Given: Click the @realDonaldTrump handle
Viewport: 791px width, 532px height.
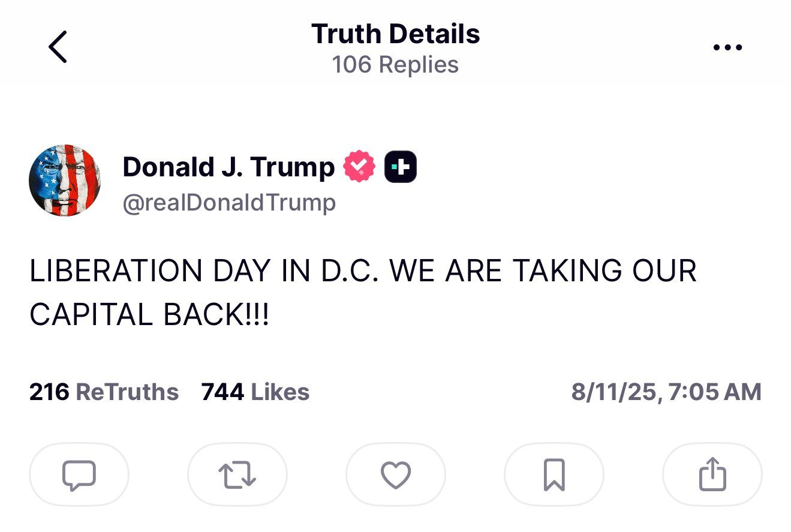Looking at the screenshot, I should click(229, 203).
